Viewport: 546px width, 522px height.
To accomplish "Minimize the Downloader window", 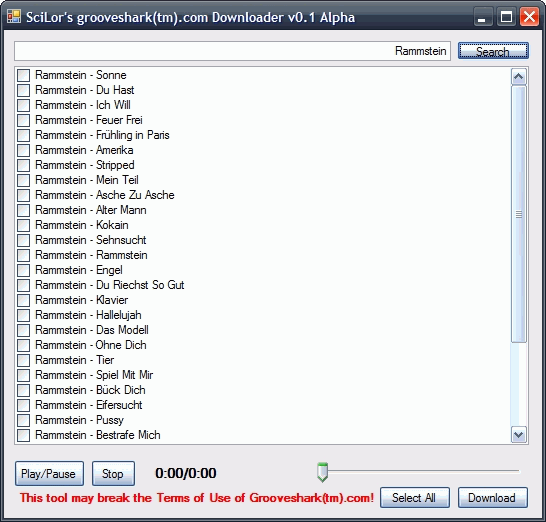I will (x=483, y=17).
